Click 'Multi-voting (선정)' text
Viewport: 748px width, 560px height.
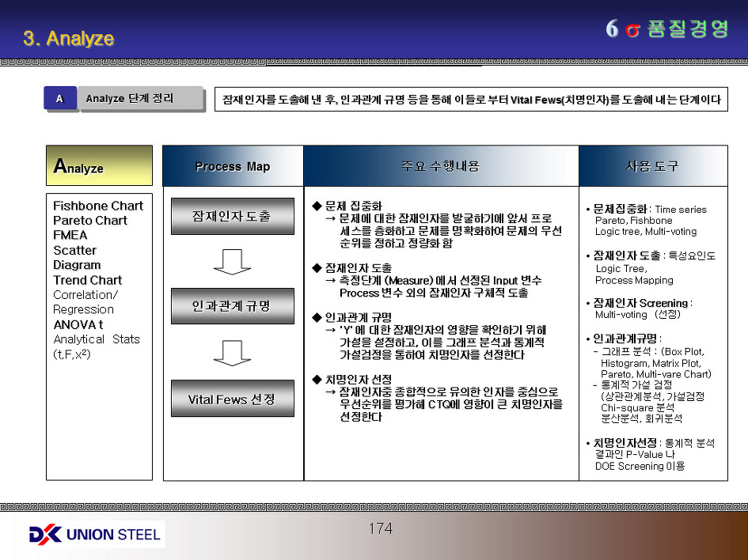[x=638, y=315]
